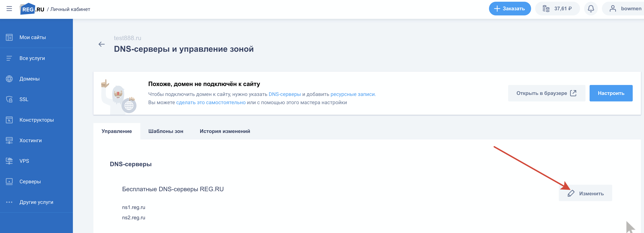This screenshot has height=233, width=644.
Task: Select the Управление tab
Action: point(117,131)
